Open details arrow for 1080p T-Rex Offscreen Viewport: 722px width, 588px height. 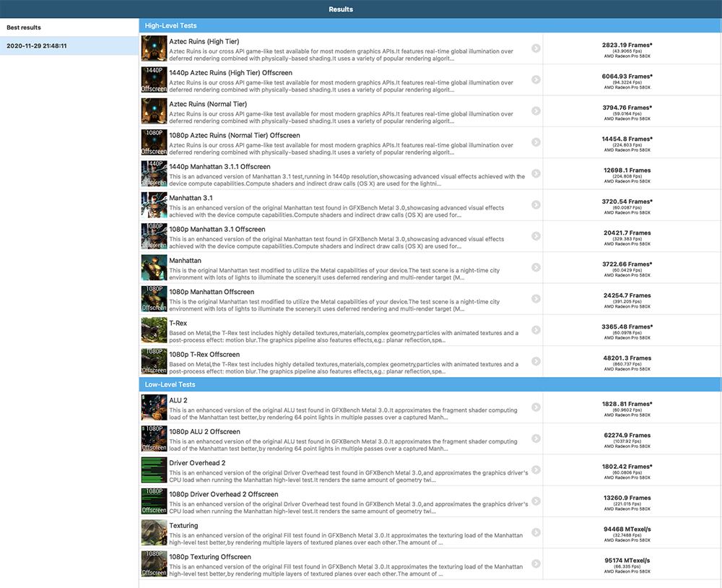tap(536, 362)
